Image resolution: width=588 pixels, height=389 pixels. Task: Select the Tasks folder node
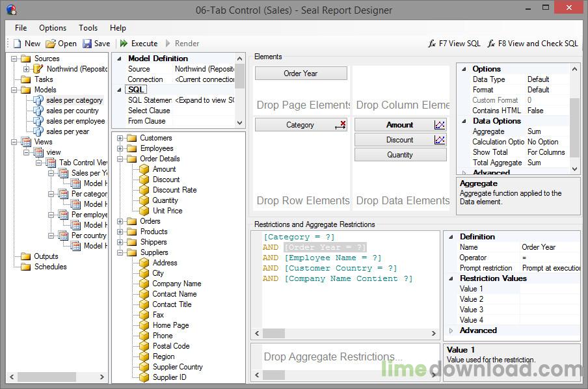tap(44, 79)
